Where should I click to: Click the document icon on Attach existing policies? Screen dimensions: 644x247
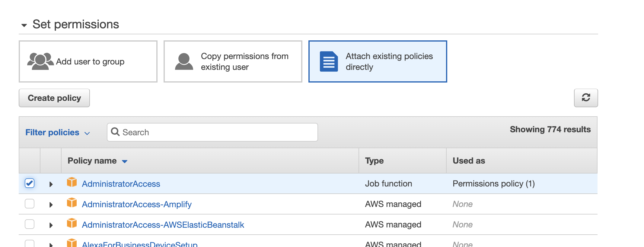click(x=329, y=61)
